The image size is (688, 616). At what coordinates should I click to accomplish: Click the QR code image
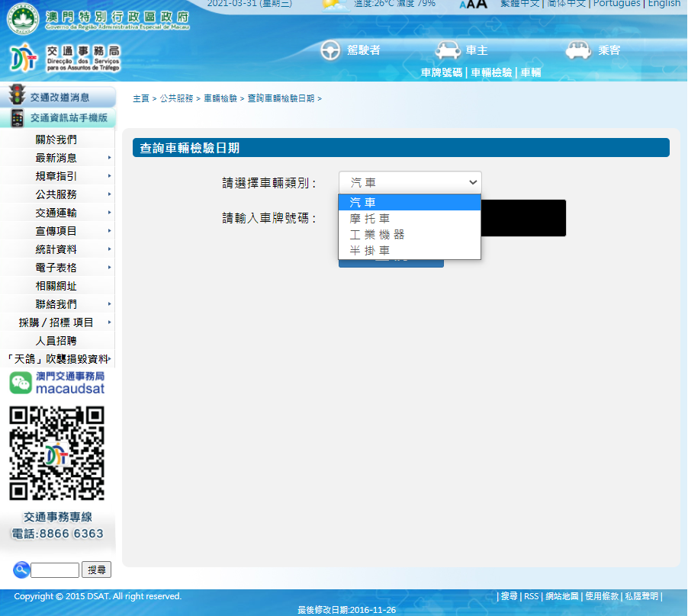(56, 453)
